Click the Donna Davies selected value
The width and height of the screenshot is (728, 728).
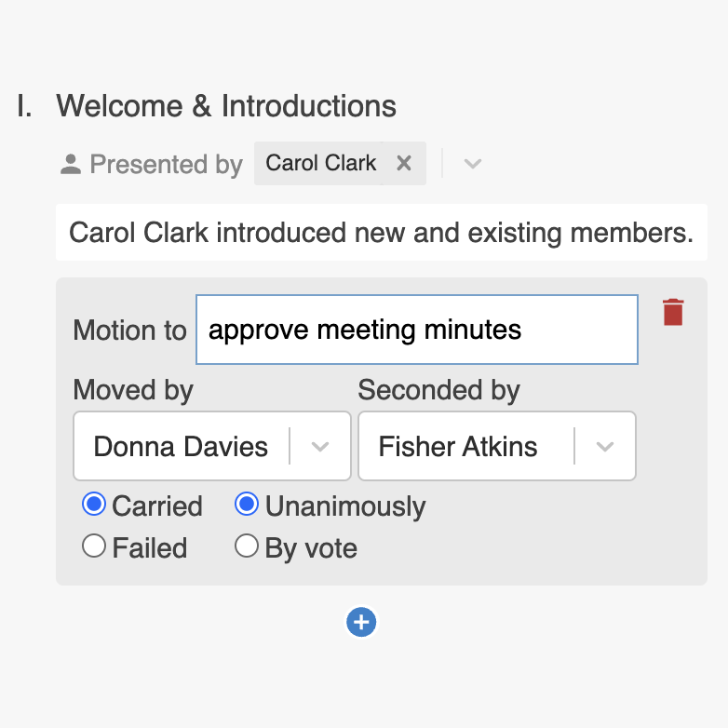click(x=181, y=447)
